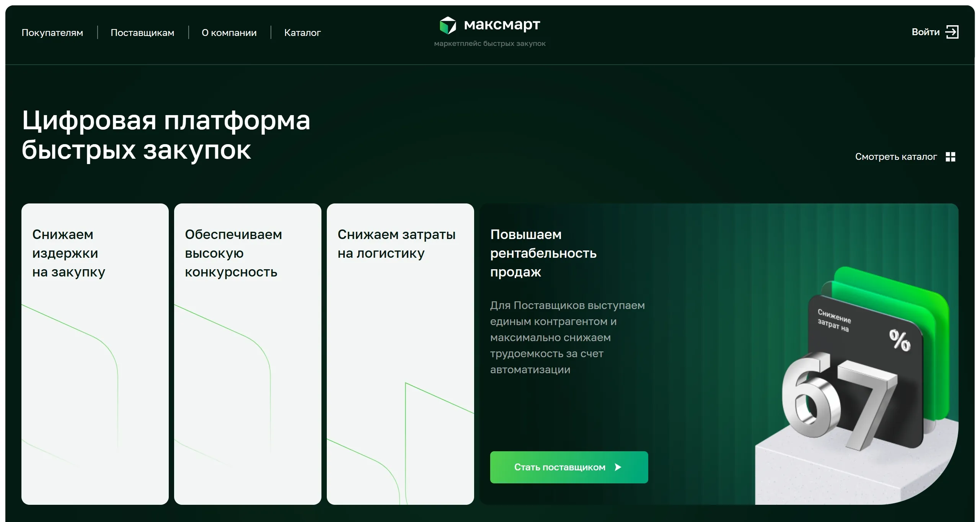Click the маркетплейс быстрых закупок tagline

click(489, 44)
